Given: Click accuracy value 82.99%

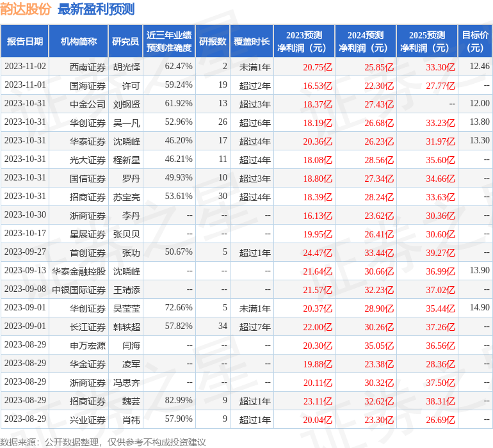Looking at the screenshot, I should coord(179,400).
